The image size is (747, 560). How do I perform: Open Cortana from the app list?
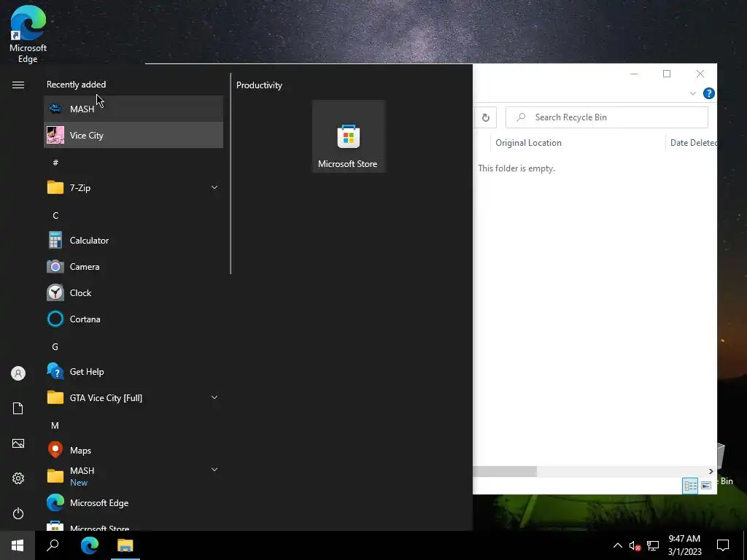[x=133, y=319]
